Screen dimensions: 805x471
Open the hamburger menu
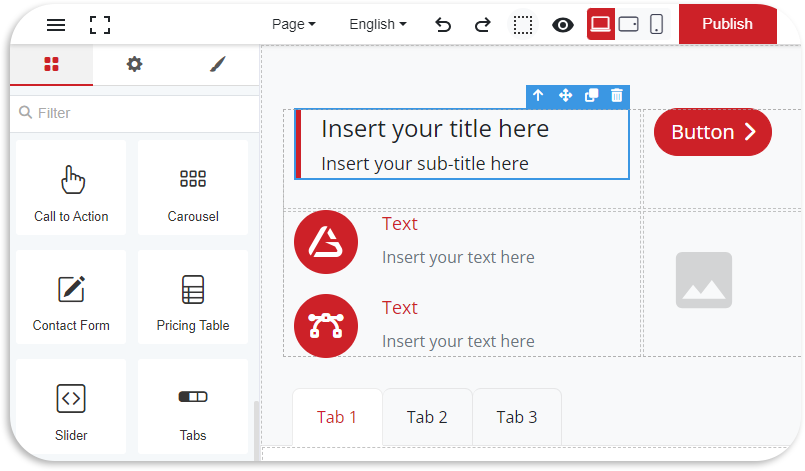tap(56, 25)
